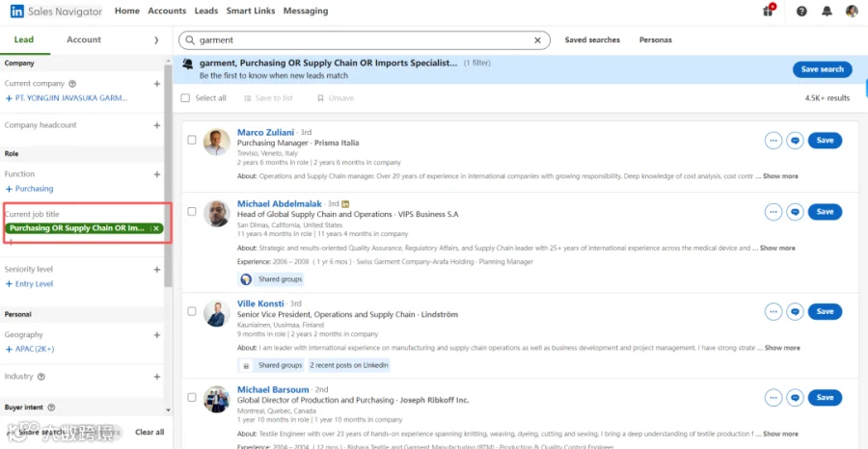Open the notifications bell icon
868x449 pixels.
827,11
